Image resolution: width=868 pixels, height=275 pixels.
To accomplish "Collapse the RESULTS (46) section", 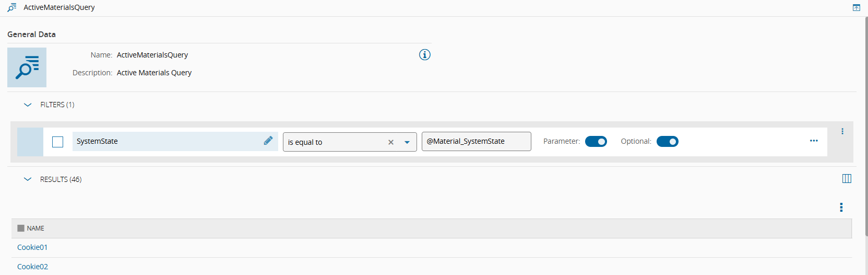I will click(x=28, y=179).
